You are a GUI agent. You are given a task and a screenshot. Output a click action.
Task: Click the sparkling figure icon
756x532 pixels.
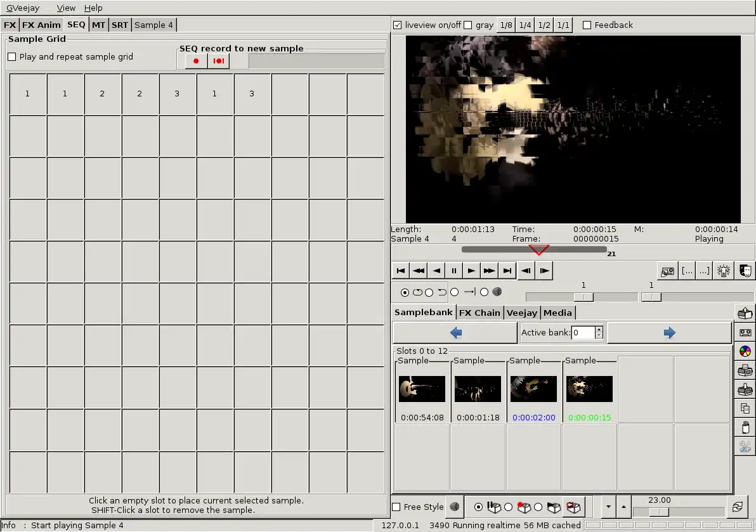pos(723,271)
